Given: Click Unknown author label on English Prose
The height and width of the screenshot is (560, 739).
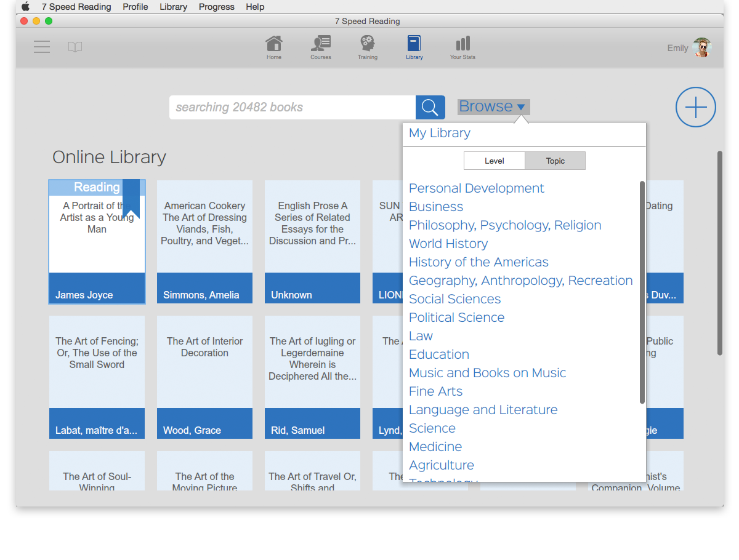Looking at the screenshot, I should 292,295.
